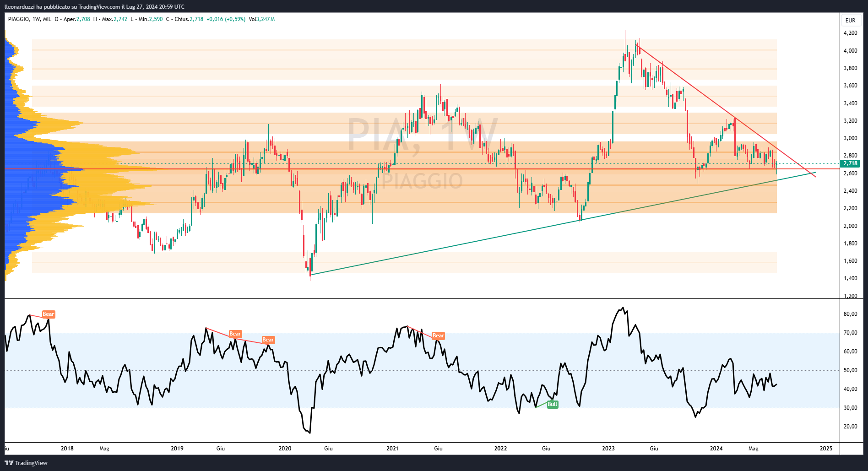Viewport: 868px width, 471px height.
Task: Click the 3,400 price axis label
Action: tap(851, 103)
